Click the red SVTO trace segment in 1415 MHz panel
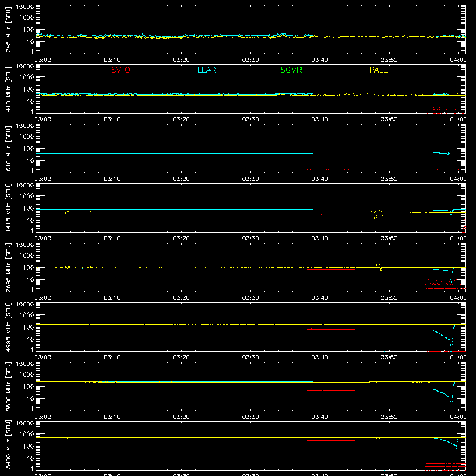This screenshot has width=476, height=476. click(x=331, y=214)
